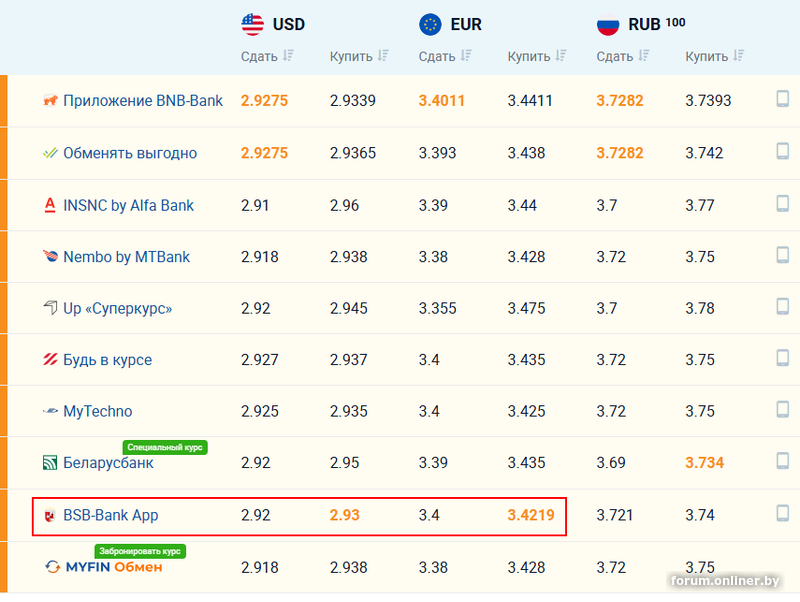This screenshot has width=800, height=602.
Task: Open the Обменять выгодно link
Action: [130, 153]
